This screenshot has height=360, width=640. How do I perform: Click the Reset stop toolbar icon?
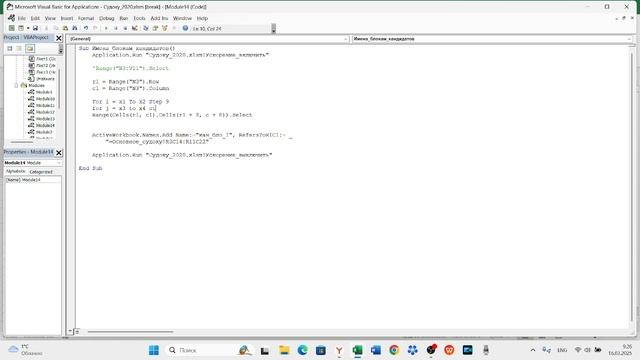[125, 28]
